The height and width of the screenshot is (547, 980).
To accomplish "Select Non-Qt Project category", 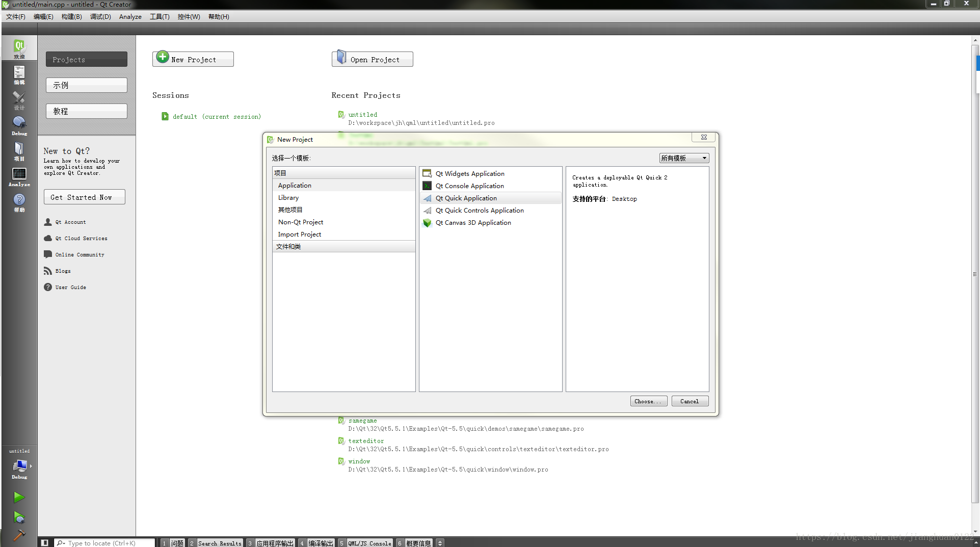I will (344, 222).
